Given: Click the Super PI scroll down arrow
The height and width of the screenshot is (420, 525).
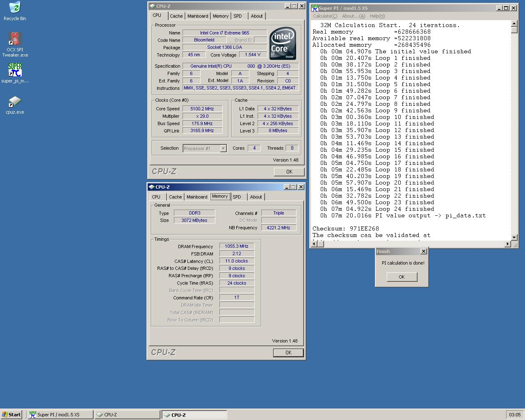Looking at the screenshot, I should 514,237.
